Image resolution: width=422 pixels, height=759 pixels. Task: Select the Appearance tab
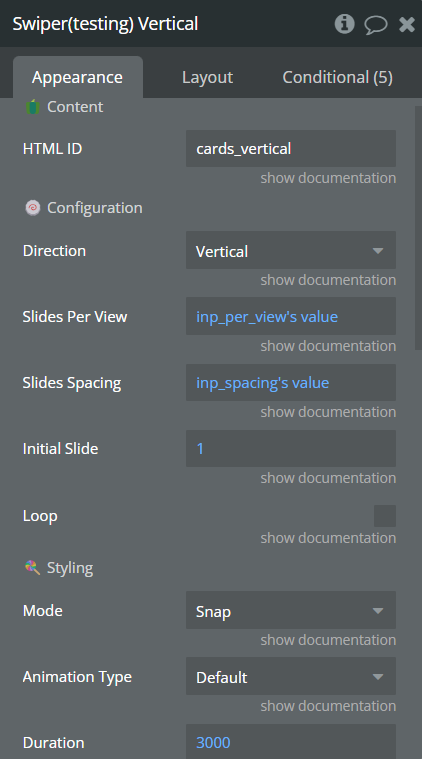pos(77,77)
